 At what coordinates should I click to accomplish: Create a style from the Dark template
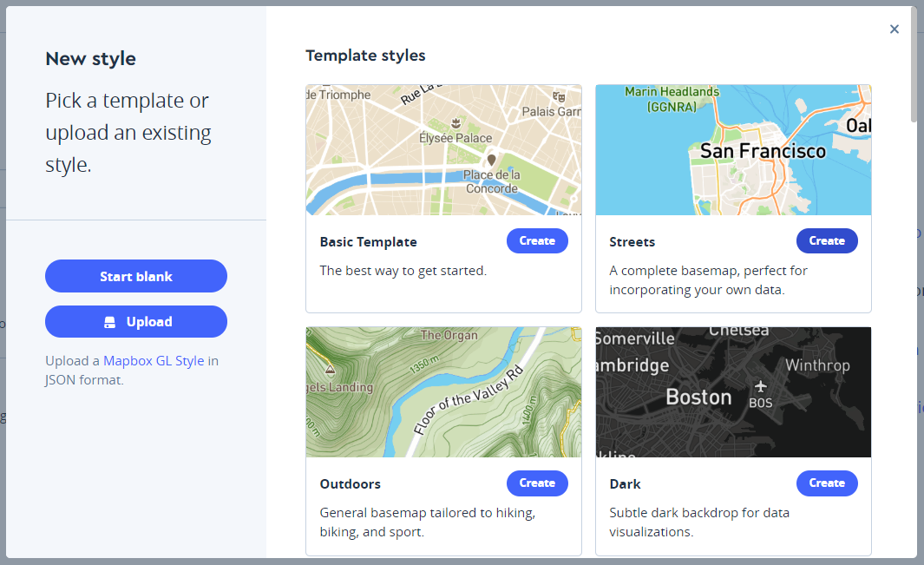[827, 483]
